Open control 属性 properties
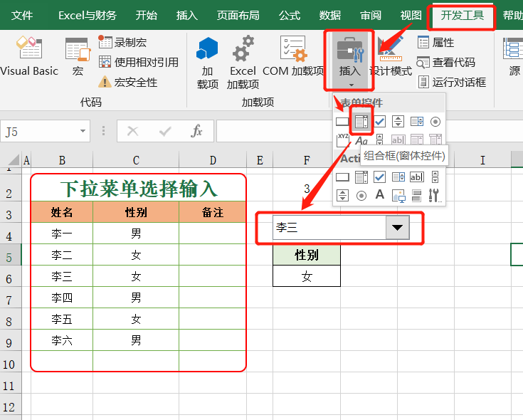Viewport: 523px width, 420px height. point(435,43)
